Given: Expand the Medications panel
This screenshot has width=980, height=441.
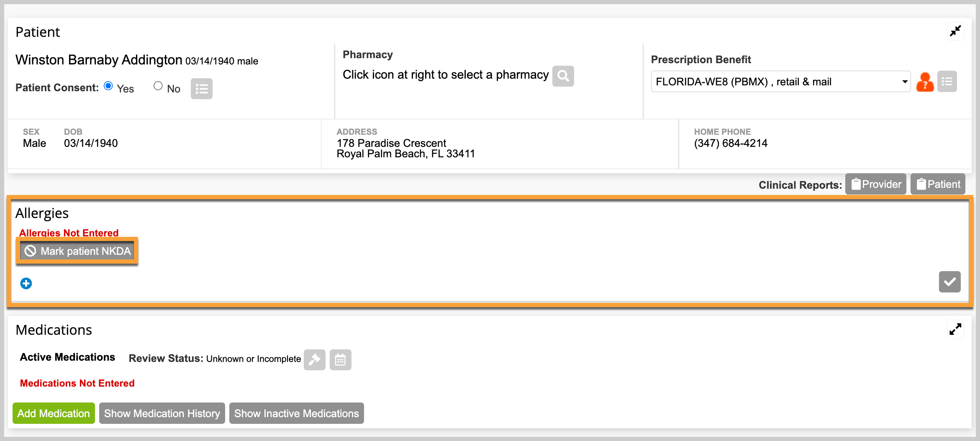Looking at the screenshot, I should pyautogui.click(x=955, y=329).
